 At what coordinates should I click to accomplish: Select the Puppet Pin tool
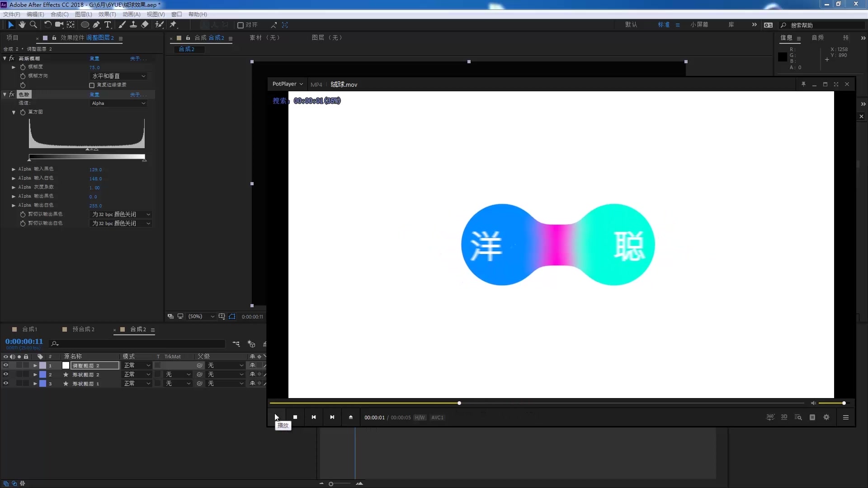(173, 25)
